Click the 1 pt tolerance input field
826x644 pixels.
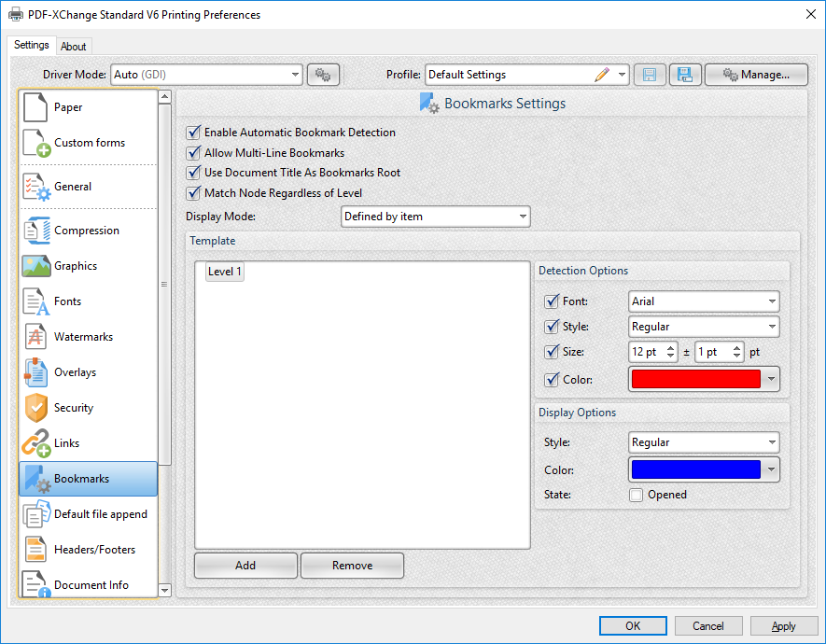pos(713,352)
